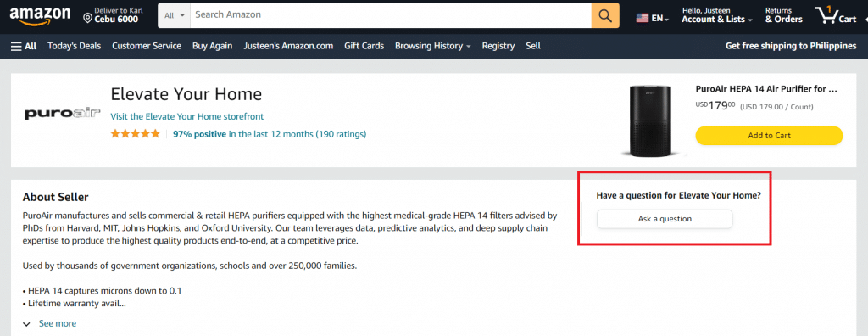Click the five-star seller rating
This screenshot has width=868, height=336.
point(135,133)
